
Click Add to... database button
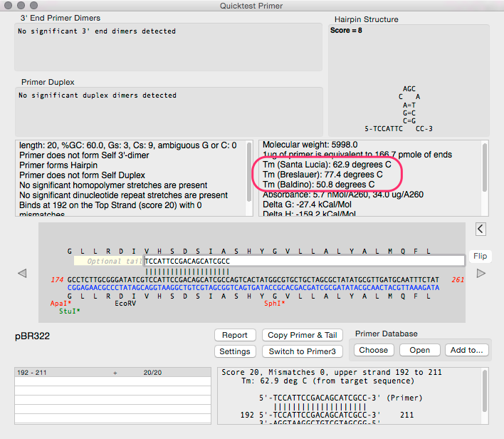tap(466, 350)
